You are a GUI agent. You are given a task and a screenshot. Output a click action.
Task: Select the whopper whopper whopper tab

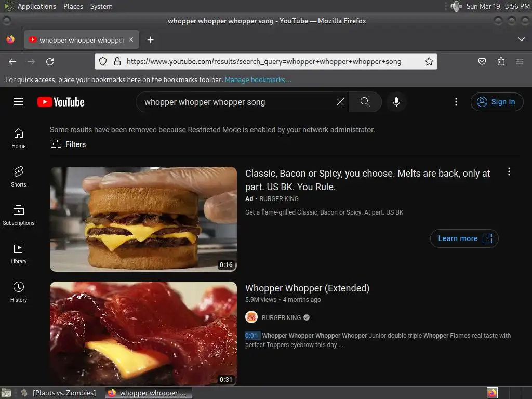tap(82, 40)
